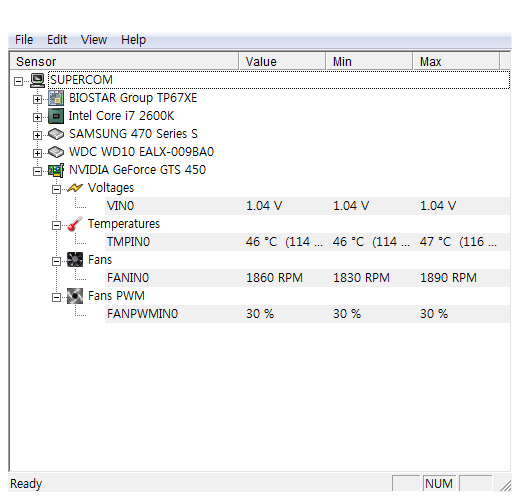
Task: Open the Help menu
Action: tap(133, 40)
